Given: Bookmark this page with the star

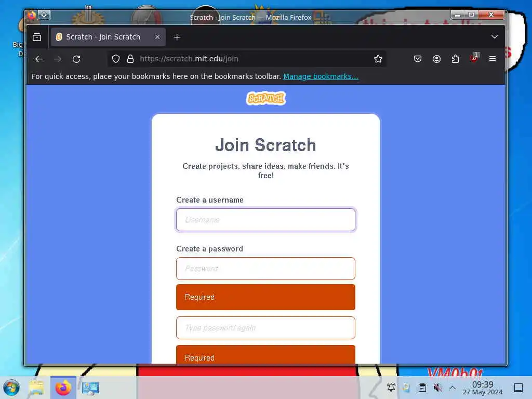Looking at the screenshot, I should [x=378, y=59].
